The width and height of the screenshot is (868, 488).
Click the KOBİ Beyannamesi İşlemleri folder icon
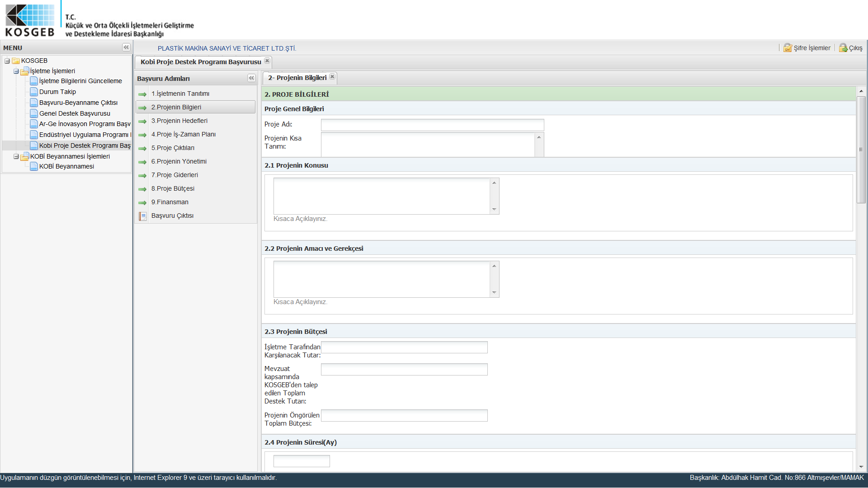pos(25,156)
